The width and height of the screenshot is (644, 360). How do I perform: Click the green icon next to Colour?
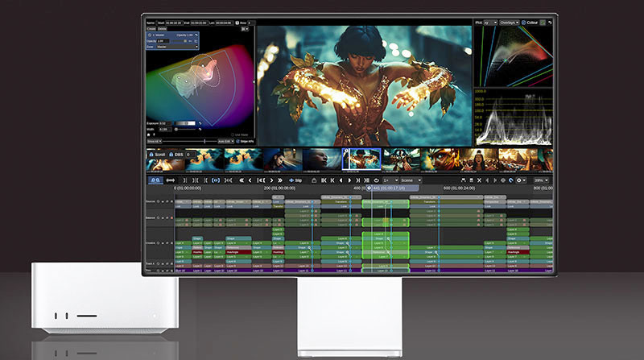[x=543, y=23]
